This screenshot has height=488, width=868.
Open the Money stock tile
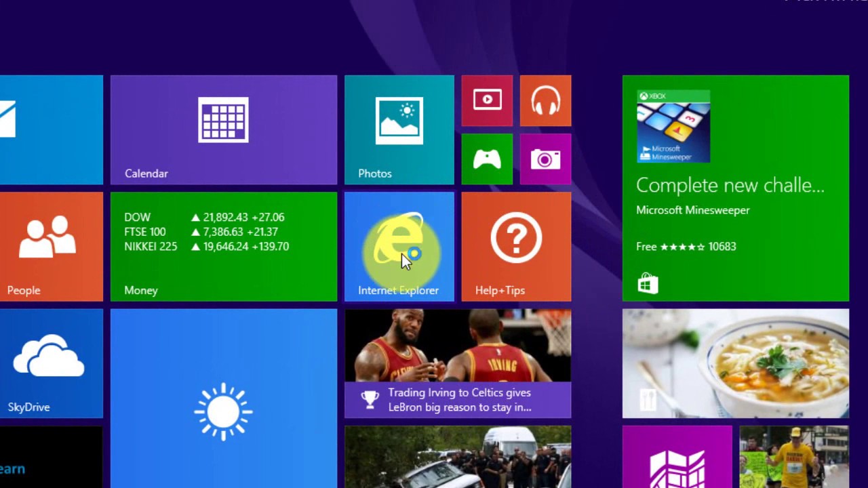[x=223, y=247]
